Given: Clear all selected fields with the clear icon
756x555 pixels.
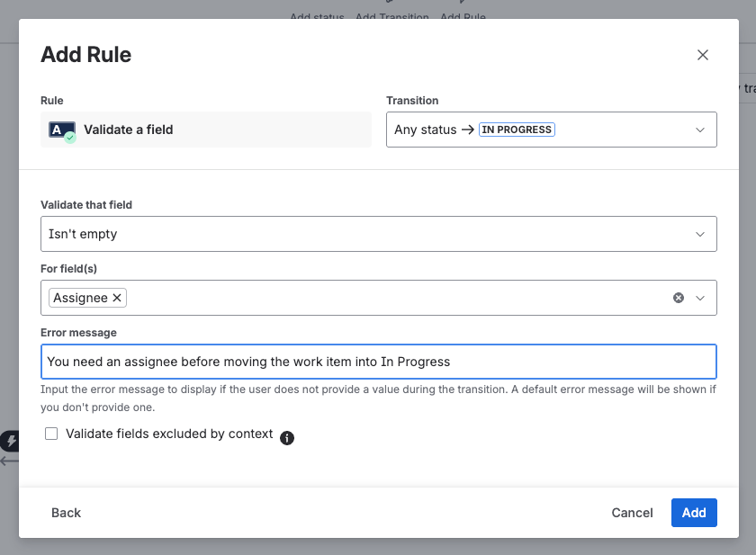Looking at the screenshot, I should click(678, 297).
